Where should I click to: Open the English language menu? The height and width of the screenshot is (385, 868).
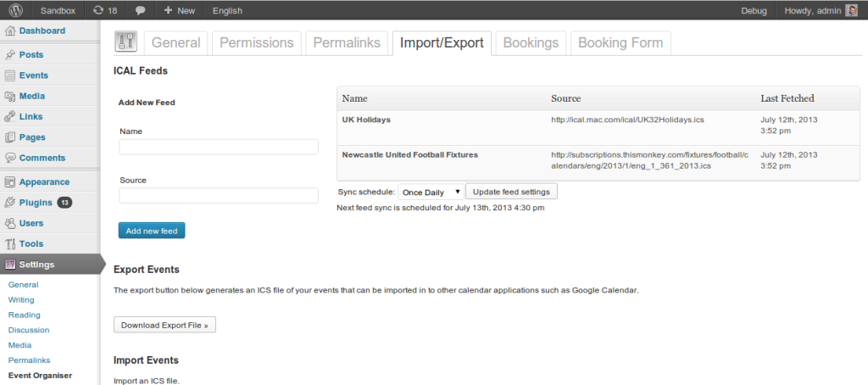(227, 10)
